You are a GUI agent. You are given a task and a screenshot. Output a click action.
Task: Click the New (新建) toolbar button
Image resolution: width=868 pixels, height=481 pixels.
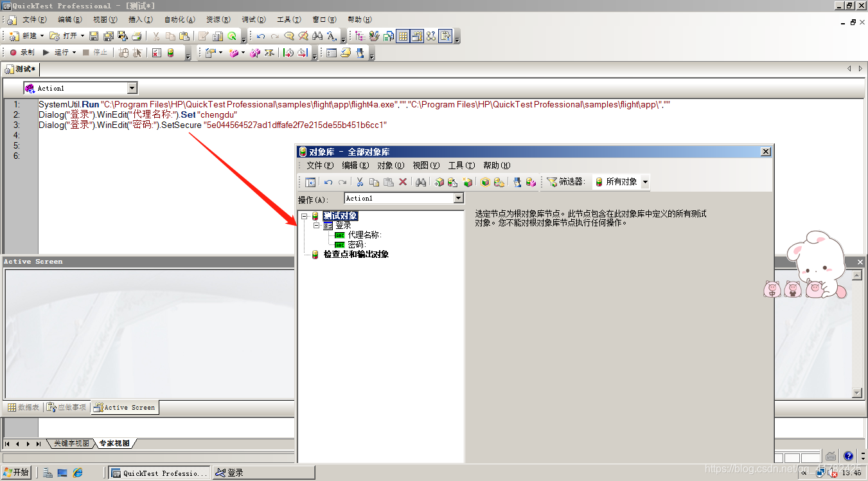(x=23, y=36)
